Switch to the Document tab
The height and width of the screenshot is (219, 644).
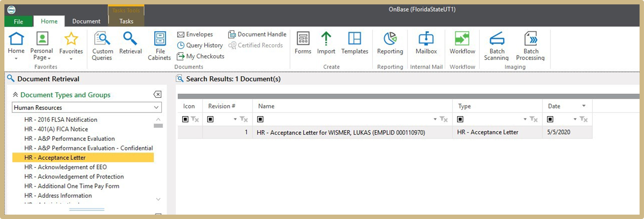[x=86, y=21]
